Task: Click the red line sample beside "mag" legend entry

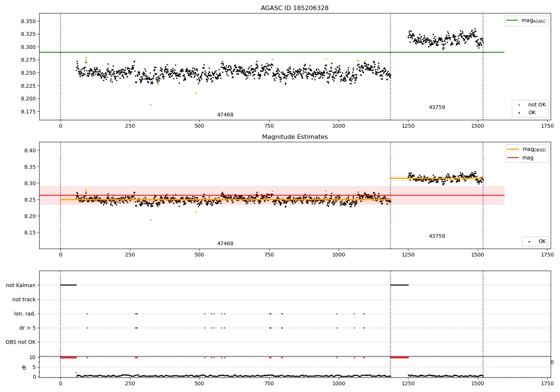Action: pos(513,158)
